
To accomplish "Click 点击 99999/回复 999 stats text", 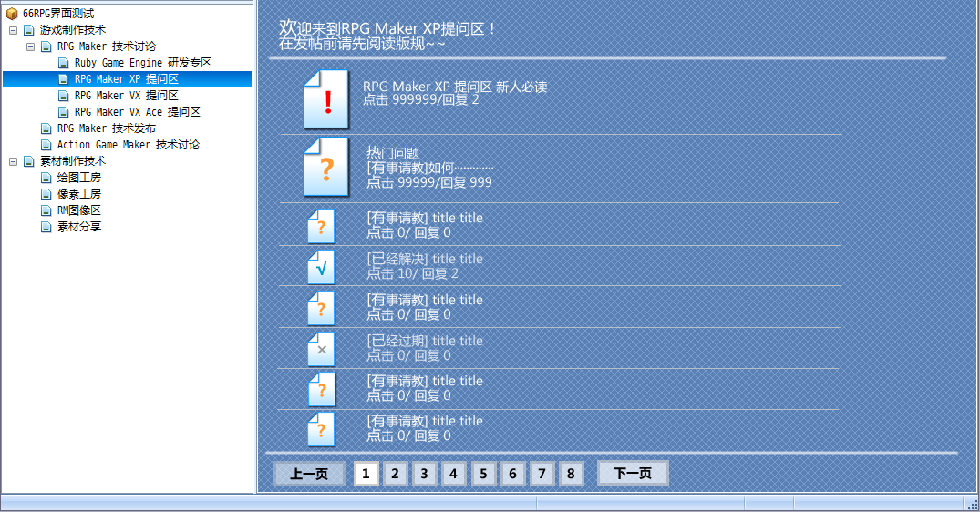I will (428, 182).
